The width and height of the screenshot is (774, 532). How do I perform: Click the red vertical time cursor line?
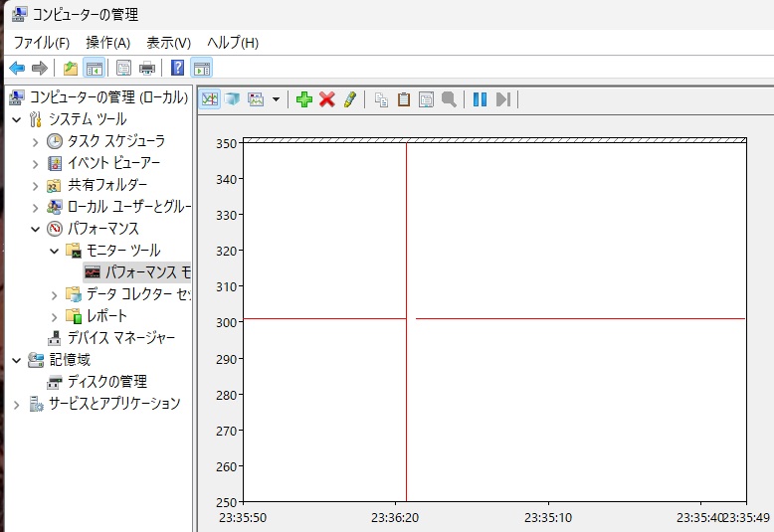406,322
